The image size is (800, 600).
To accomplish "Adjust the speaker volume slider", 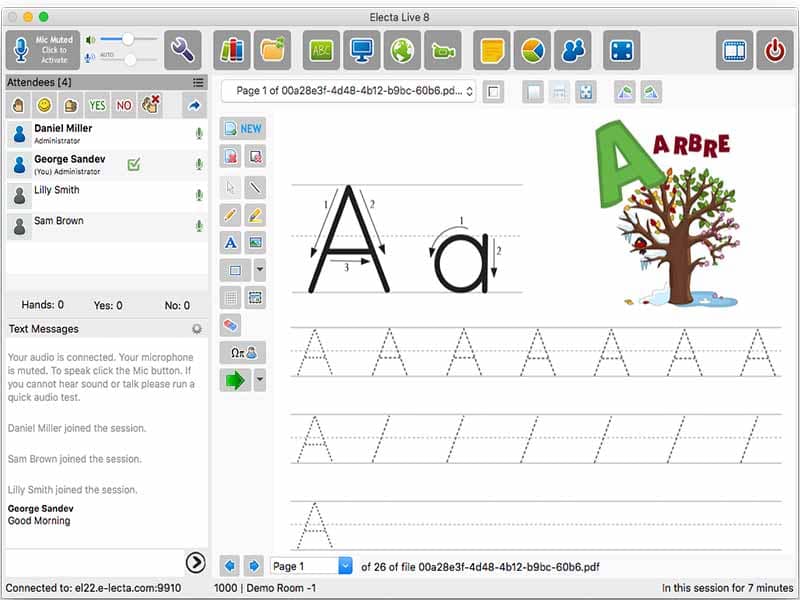I will pyautogui.click(x=129, y=39).
